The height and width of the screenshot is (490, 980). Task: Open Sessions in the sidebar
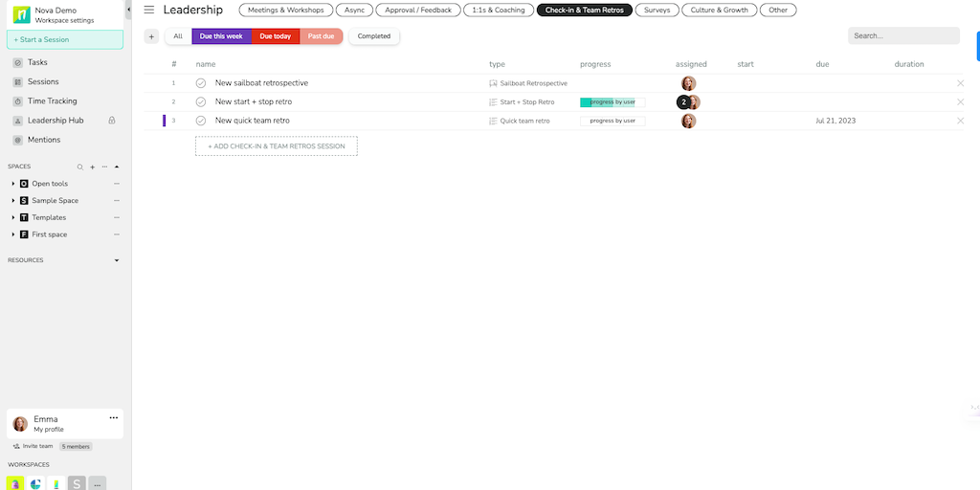[x=43, y=82]
